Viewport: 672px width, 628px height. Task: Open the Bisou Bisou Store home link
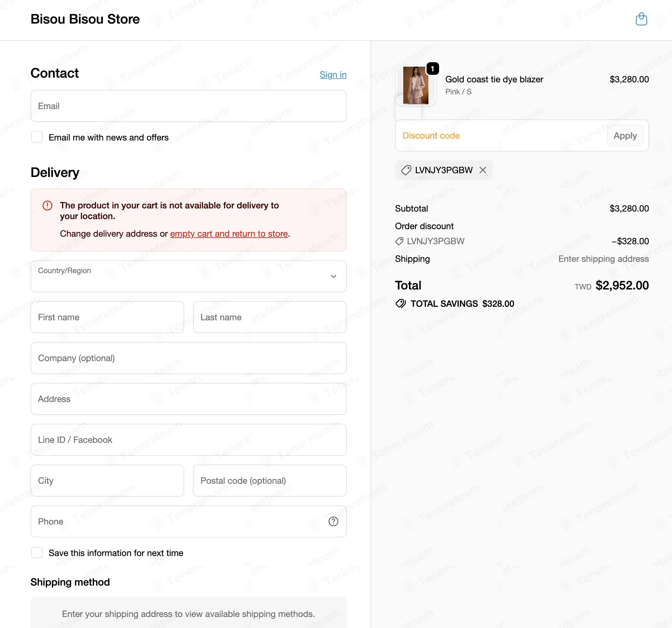(x=85, y=19)
